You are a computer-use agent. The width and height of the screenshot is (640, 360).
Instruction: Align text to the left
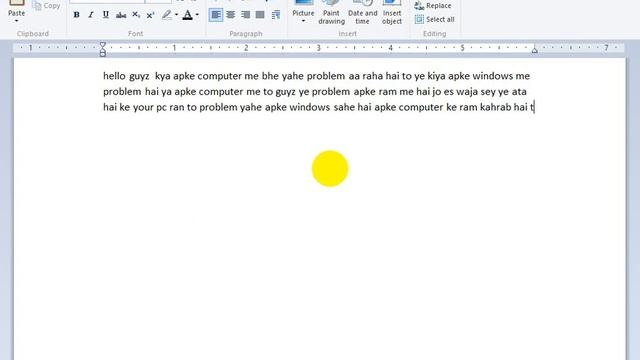(216, 15)
